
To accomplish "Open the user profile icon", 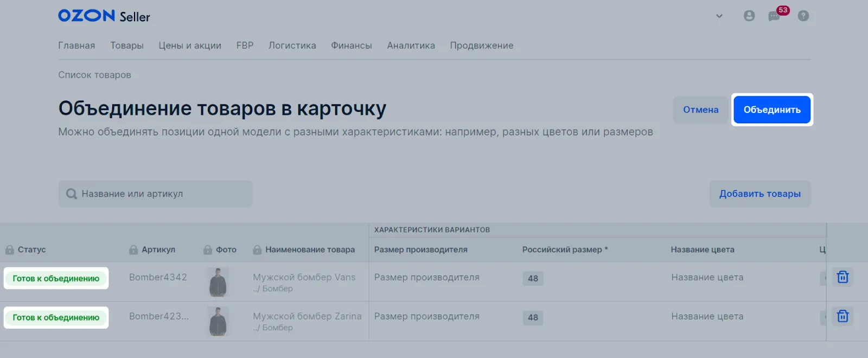I will tap(749, 16).
